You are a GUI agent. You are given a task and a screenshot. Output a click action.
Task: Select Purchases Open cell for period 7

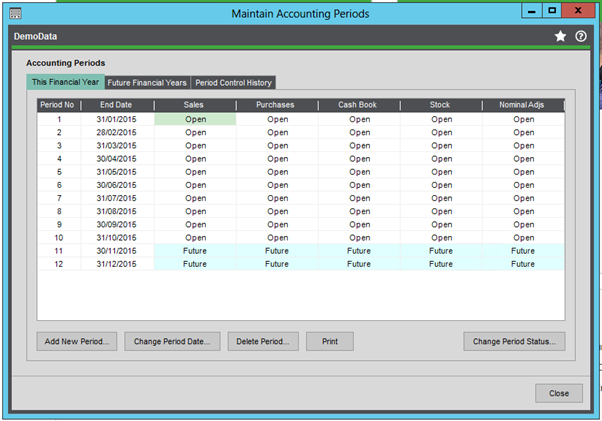coord(278,198)
